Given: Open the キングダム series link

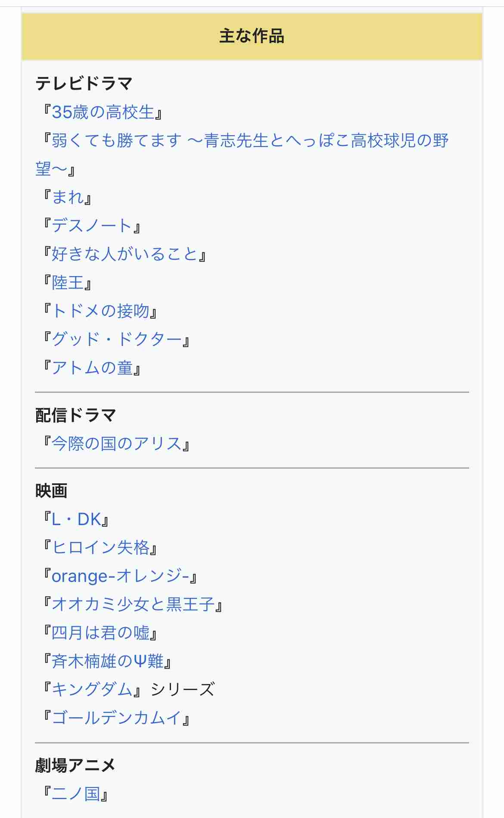Looking at the screenshot, I should (x=92, y=690).
